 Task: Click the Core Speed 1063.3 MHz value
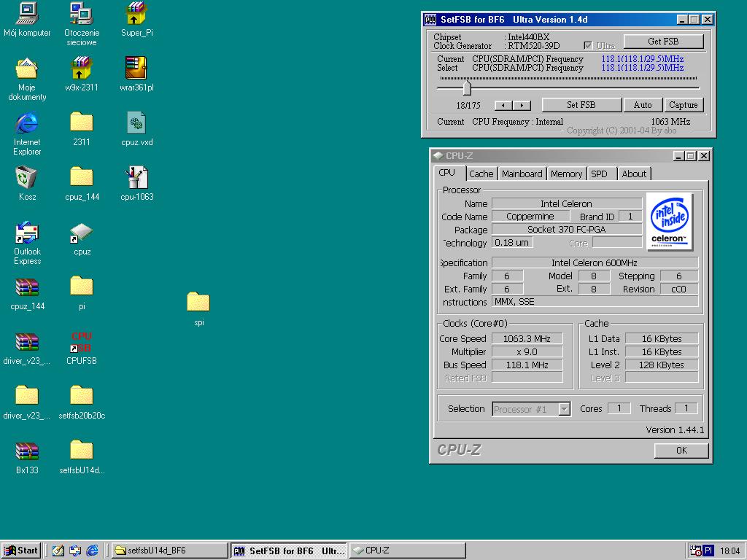point(527,338)
